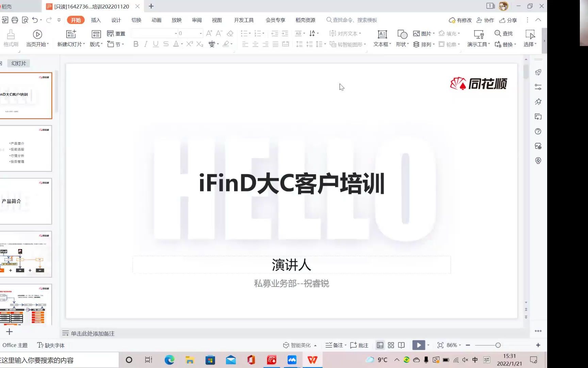
Task: Click Missing Fonts (缺失字体) status button
Action: point(51,345)
